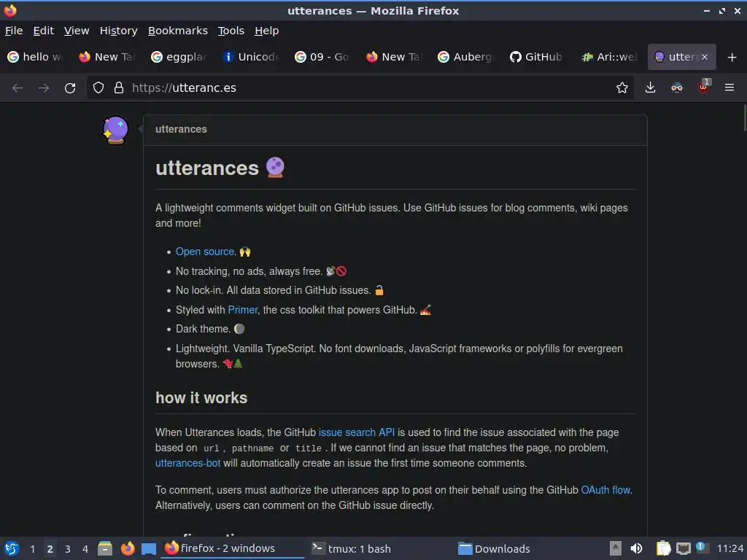Click the goggles extension icon

pyautogui.click(x=676, y=87)
